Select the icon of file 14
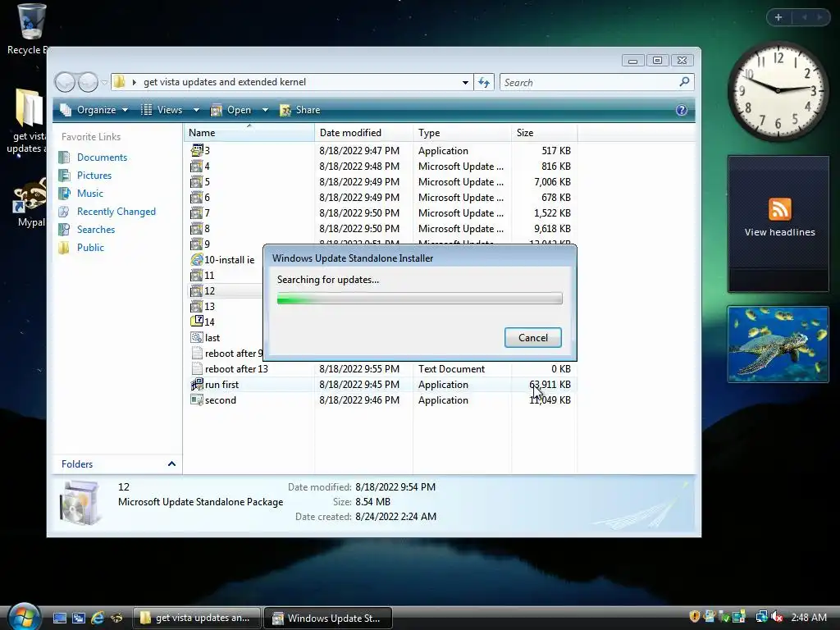This screenshot has height=630, width=840. click(197, 322)
